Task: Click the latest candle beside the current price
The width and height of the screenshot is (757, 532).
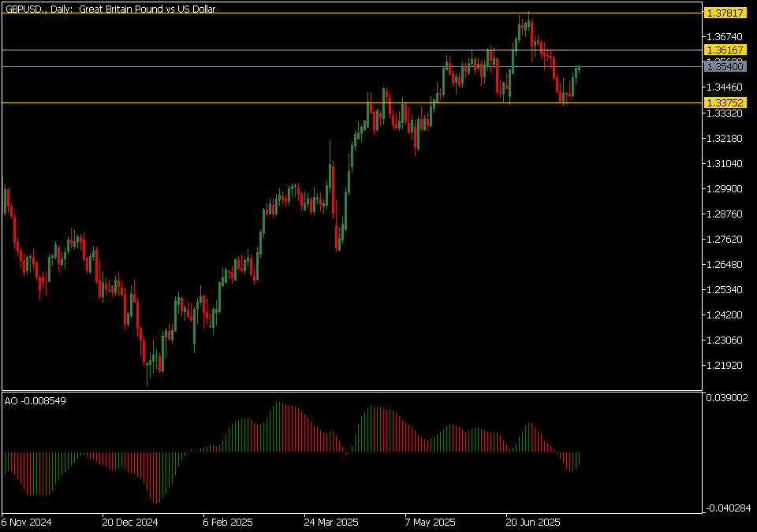Action: (580, 68)
